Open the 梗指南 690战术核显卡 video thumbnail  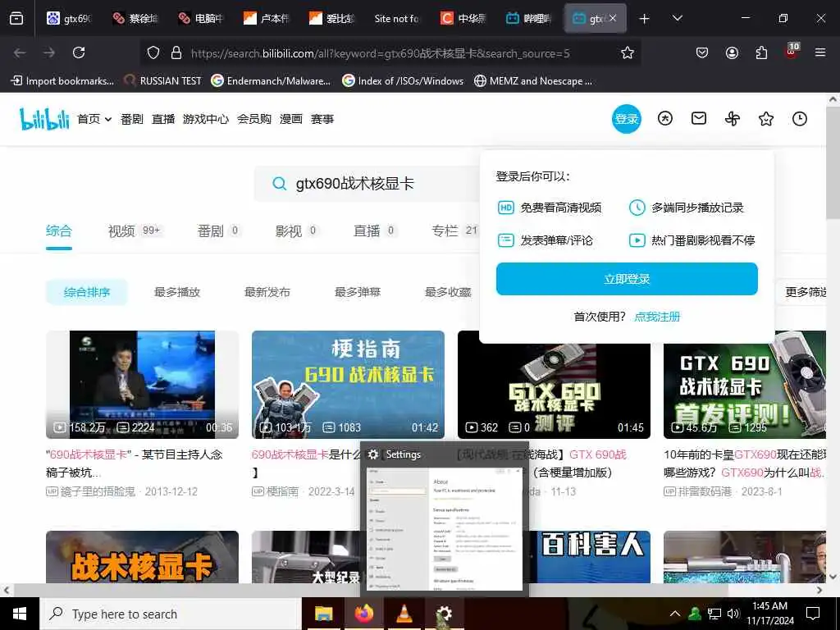(348, 385)
